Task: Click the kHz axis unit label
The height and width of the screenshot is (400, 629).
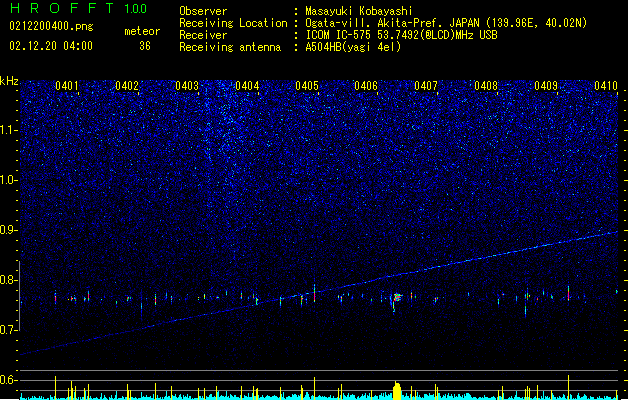Action: coord(9,81)
